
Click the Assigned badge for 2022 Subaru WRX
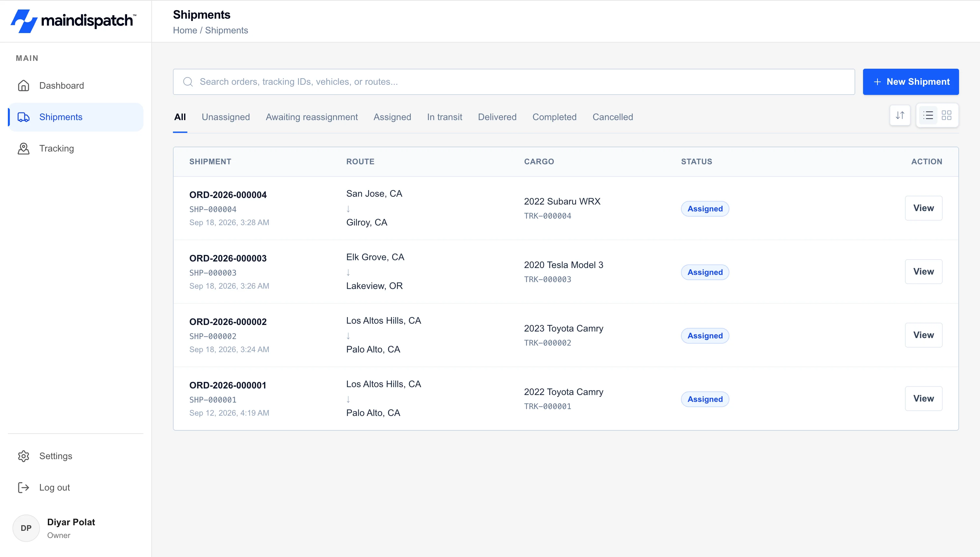[705, 209]
